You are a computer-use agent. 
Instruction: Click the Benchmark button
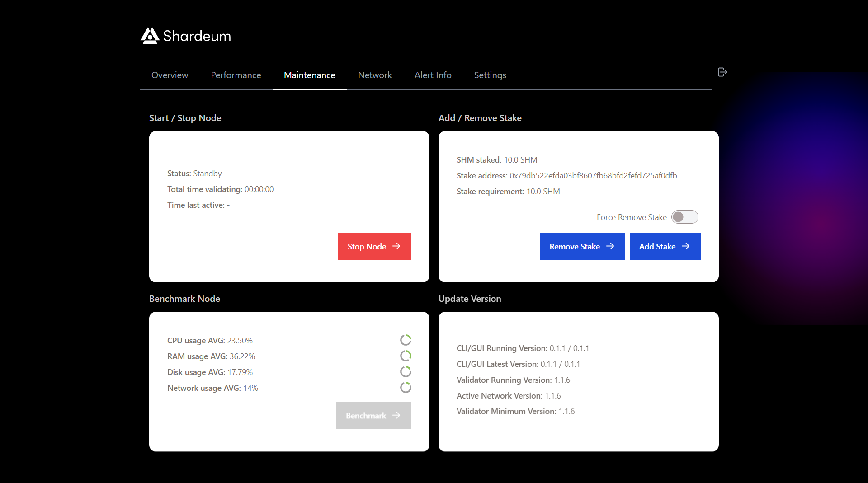373,415
